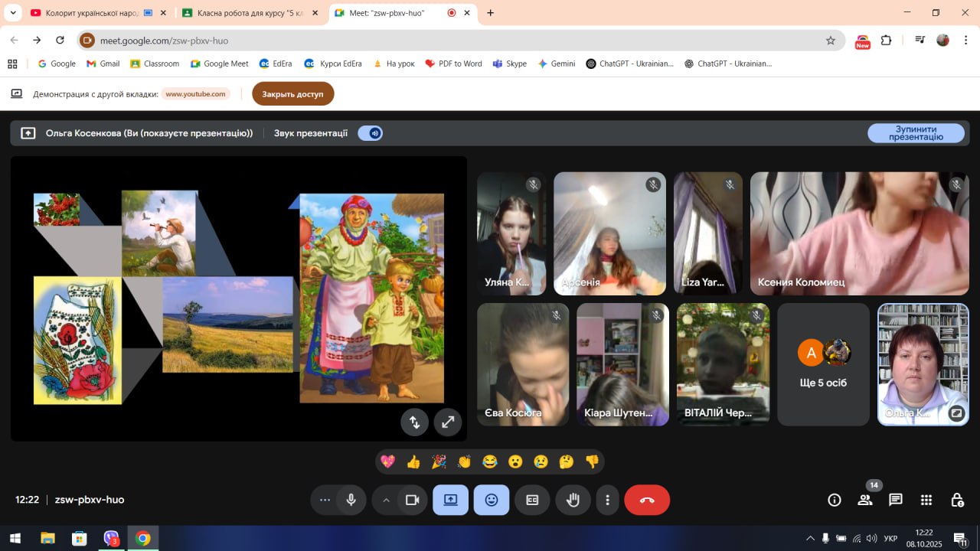Expand audio and video settings chevron

[386, 500]
